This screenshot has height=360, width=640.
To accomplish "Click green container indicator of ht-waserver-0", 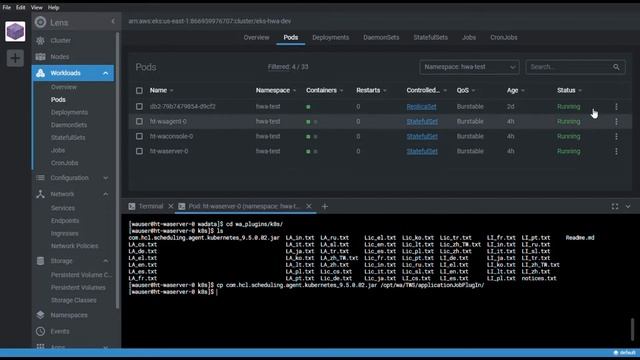I will 308,151.
